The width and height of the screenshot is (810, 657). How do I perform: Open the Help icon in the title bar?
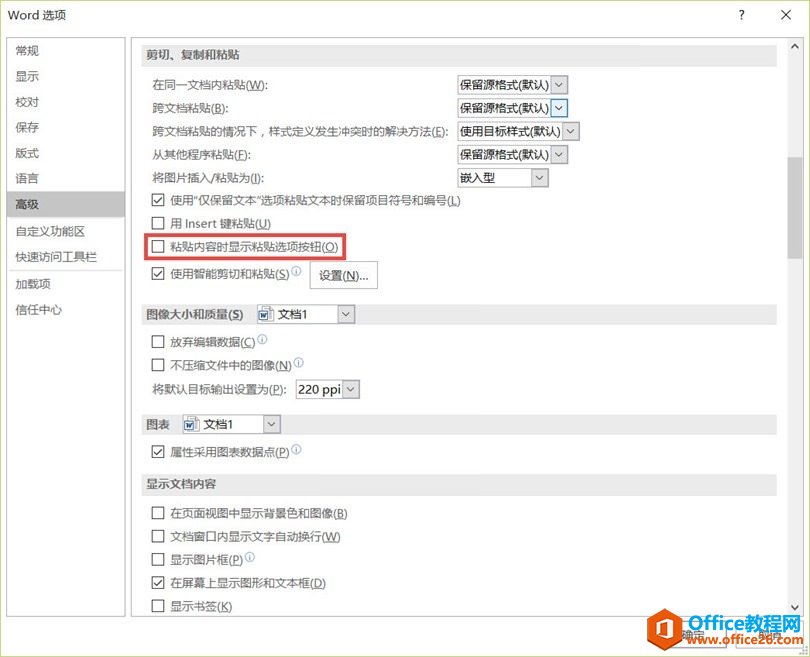(x=738, y=15)
